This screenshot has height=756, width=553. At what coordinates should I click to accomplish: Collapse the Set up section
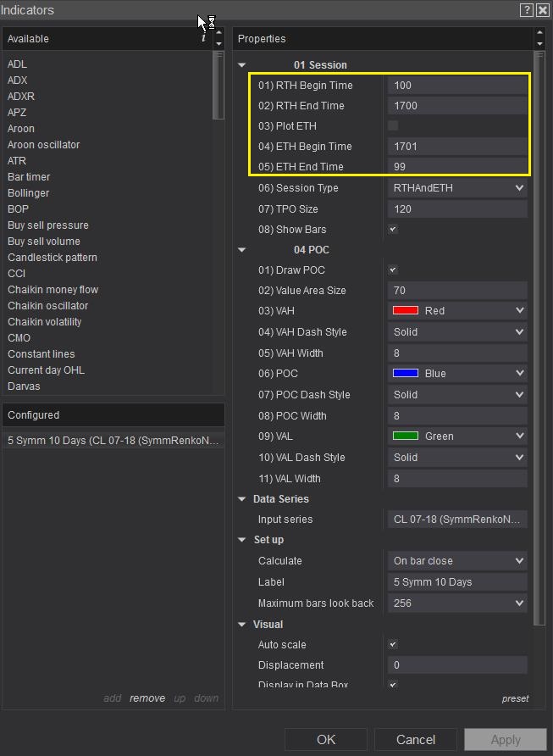pyautogui.click(x=242, y=540)
